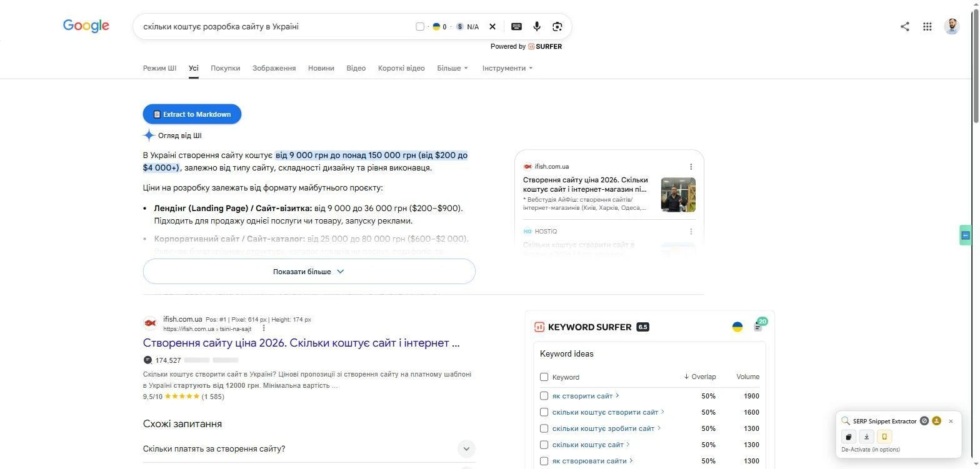Open the three-dot menu for HOSTiQ source card

(691, 231)
